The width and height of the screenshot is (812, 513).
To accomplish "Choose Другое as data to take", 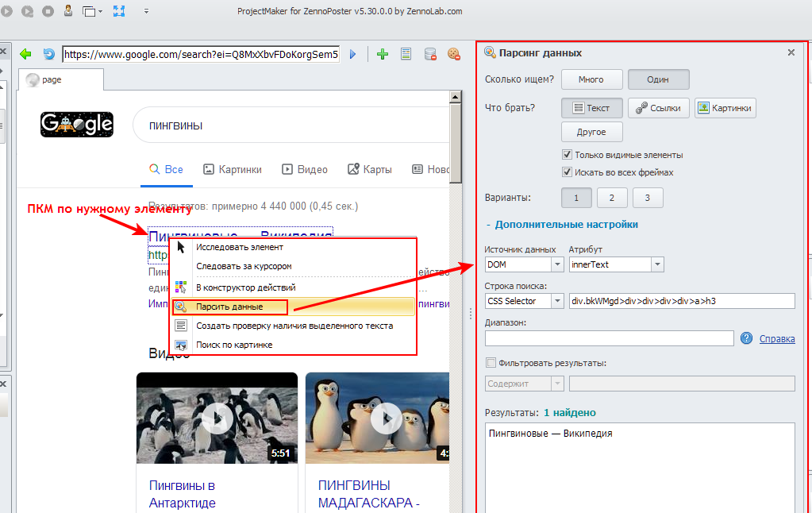I will 591,132.
